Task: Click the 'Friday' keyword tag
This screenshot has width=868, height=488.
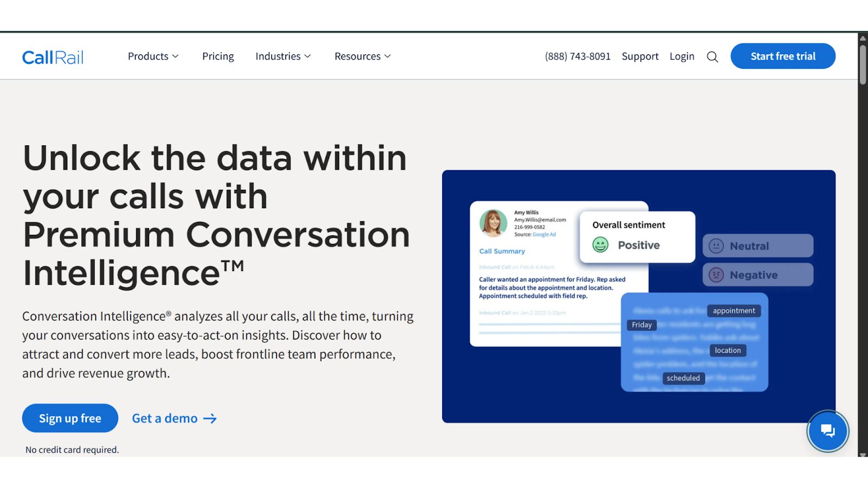Action: click(x=642, y=325)
